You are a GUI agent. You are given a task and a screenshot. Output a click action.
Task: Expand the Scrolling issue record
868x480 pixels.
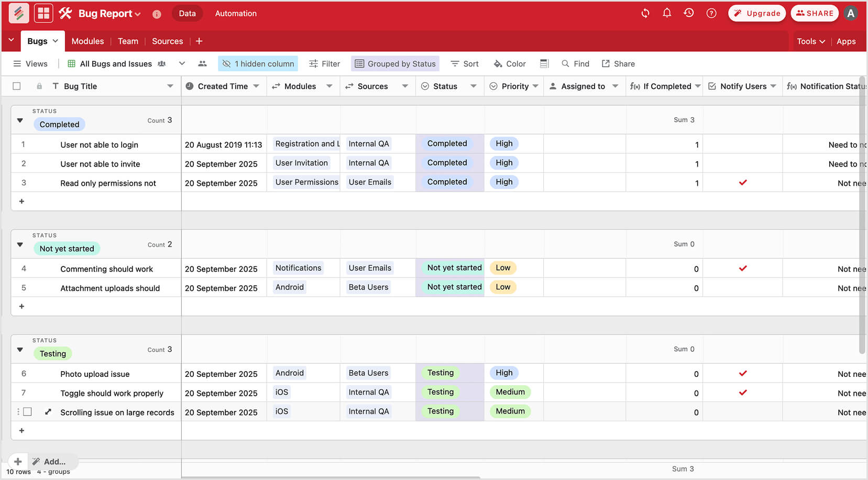coord(48,412)
